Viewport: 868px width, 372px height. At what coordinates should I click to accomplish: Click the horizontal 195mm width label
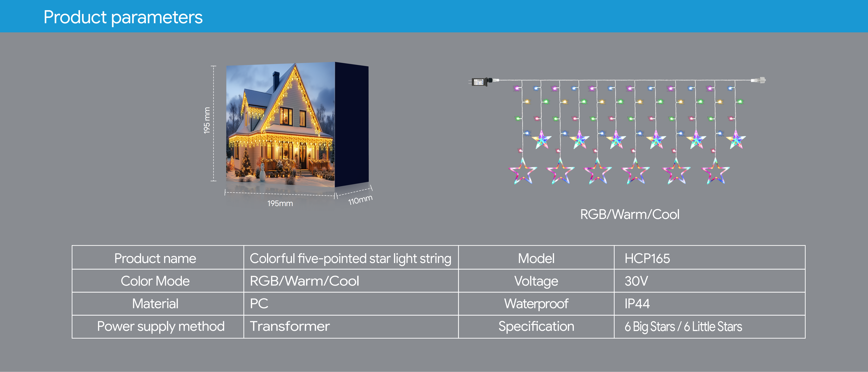pyautogui.click(x=280, y=203)
